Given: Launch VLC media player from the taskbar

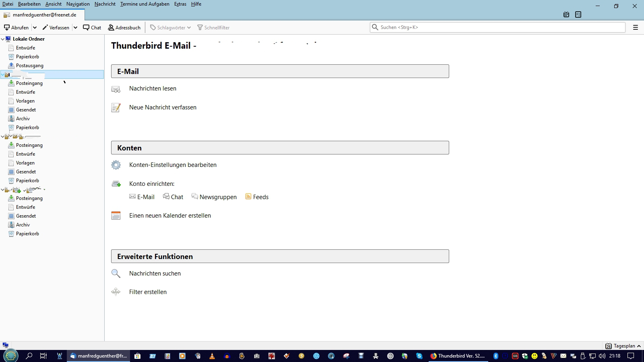Looking at the screenshot, I should click(212, 356).
